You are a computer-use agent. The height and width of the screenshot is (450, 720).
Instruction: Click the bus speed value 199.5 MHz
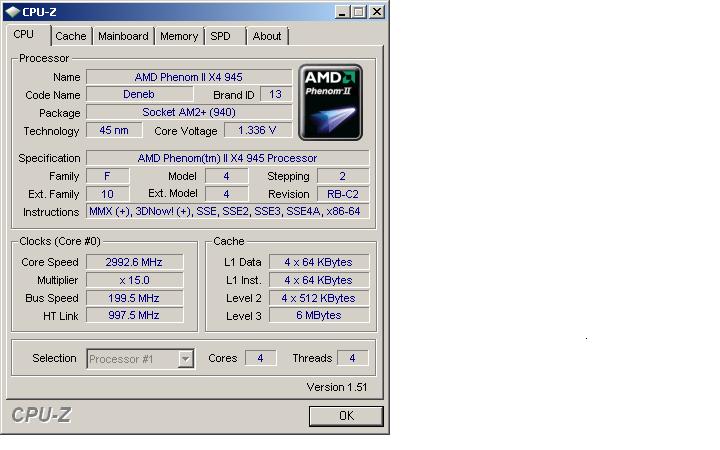[134, 298]
